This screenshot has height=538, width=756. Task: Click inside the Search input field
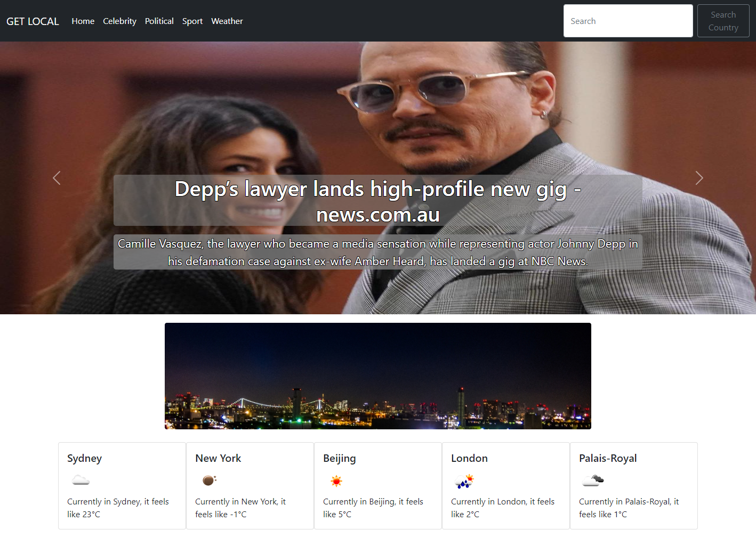pyautogui.click(x=628, y=21)
